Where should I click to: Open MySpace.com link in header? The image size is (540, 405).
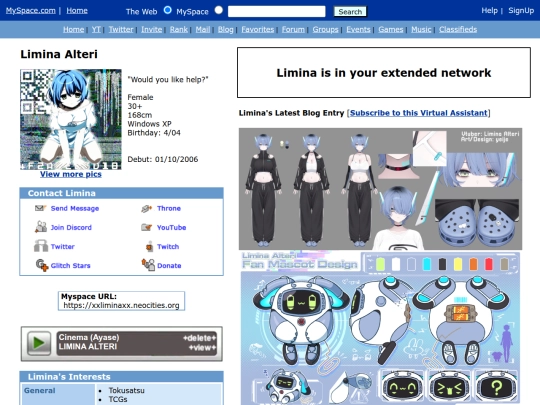tap(31, 10)
